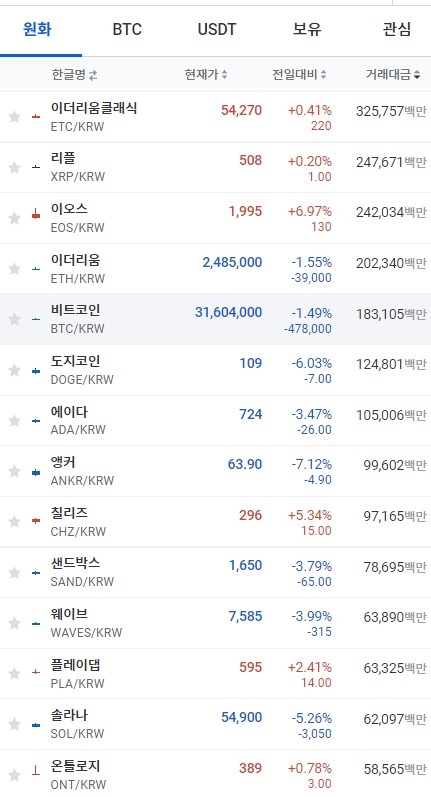The height and width of the screenshot is (797, 431).
Task: Toggle favorite star for 도지코인
Action: point(14,370)
